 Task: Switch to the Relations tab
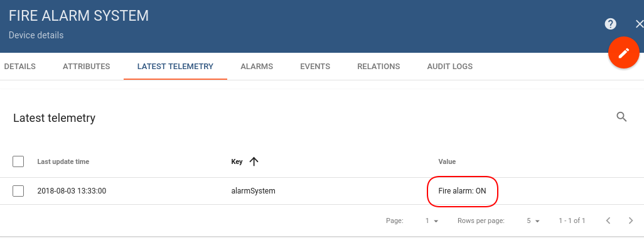click(378, 66)
